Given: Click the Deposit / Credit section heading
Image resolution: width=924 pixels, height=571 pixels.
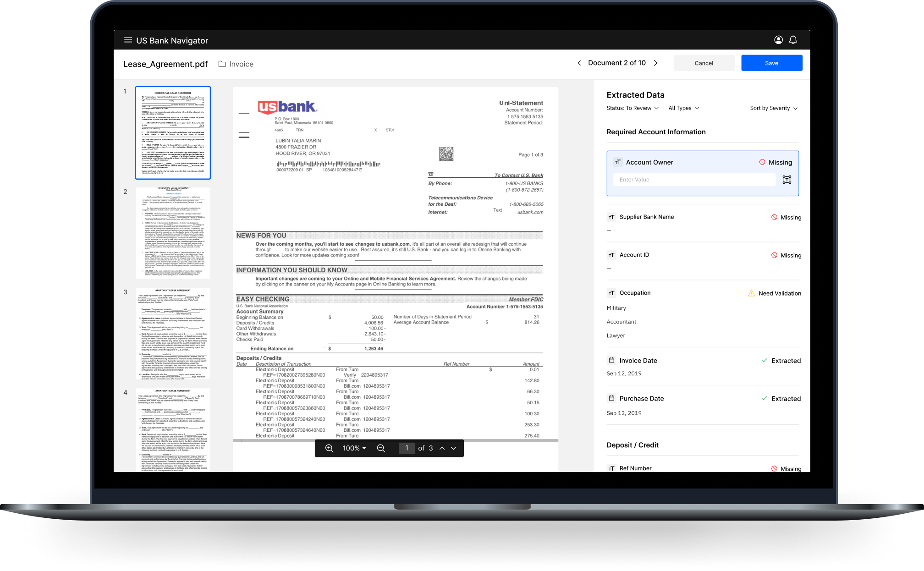Looking at the screenshot, I should pos(632,445).
